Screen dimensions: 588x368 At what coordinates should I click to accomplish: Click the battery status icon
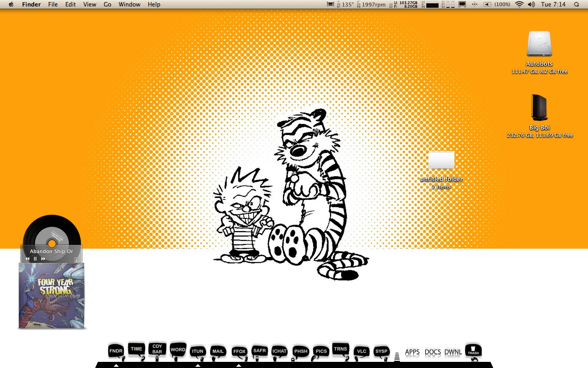coord(488,4)
